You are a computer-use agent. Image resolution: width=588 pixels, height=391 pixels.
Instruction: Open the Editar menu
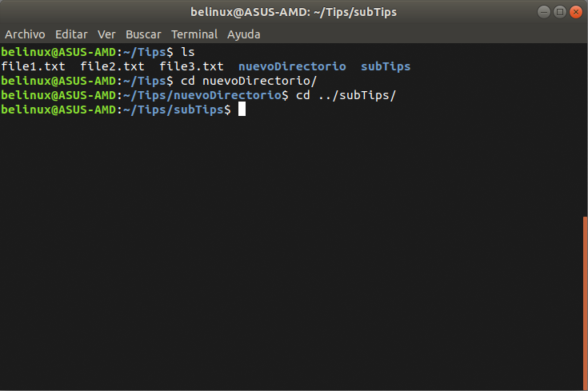pyautogui.click(x=71, y=34)
